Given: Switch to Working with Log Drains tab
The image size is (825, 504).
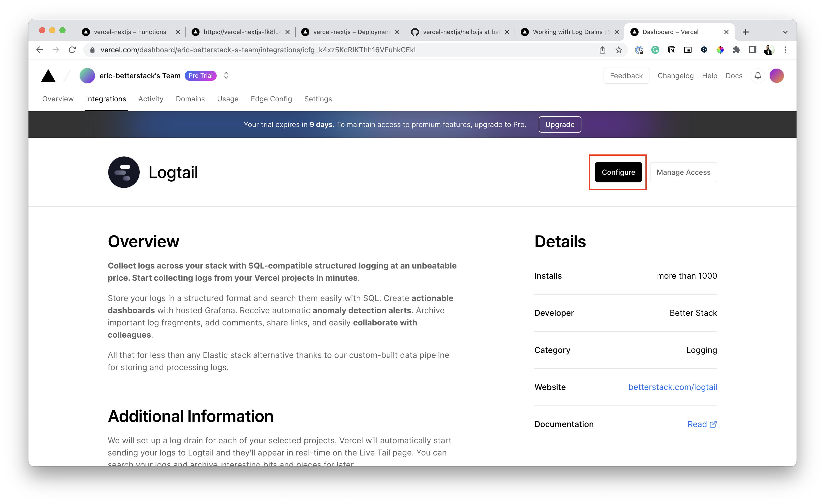Looking at the screenshot, I should (x=569, y=32).
